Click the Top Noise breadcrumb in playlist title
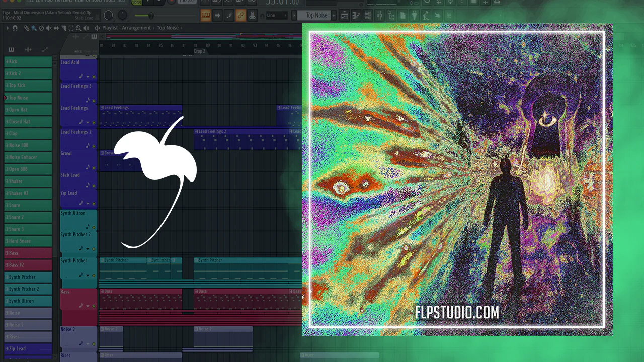The height and width of the screenshot is (362, 644). click(168, 28)
